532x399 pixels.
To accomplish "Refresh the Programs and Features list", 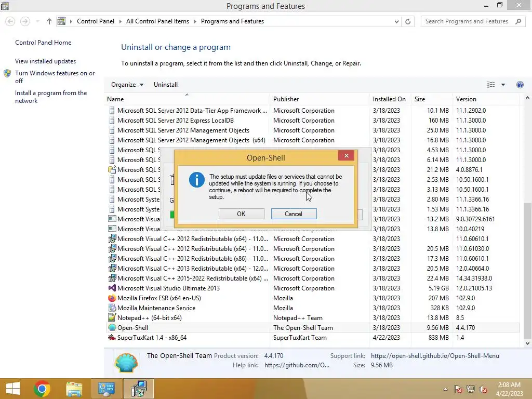I will tap(408, 21).
